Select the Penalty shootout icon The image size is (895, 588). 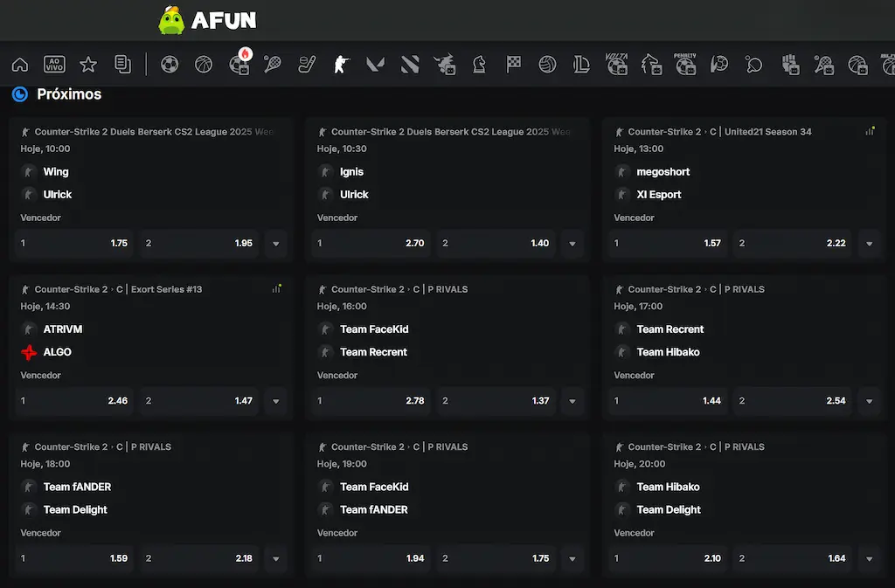(x=685, y=64)
